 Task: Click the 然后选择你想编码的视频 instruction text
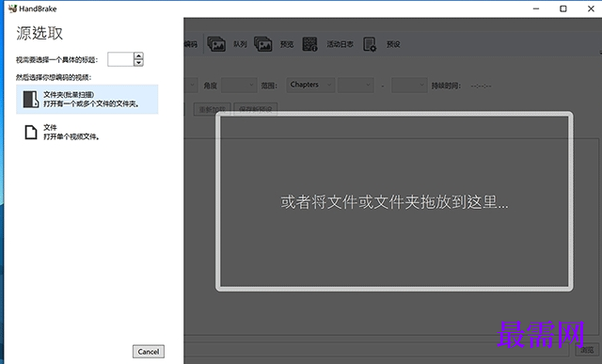tap(54, 77)
